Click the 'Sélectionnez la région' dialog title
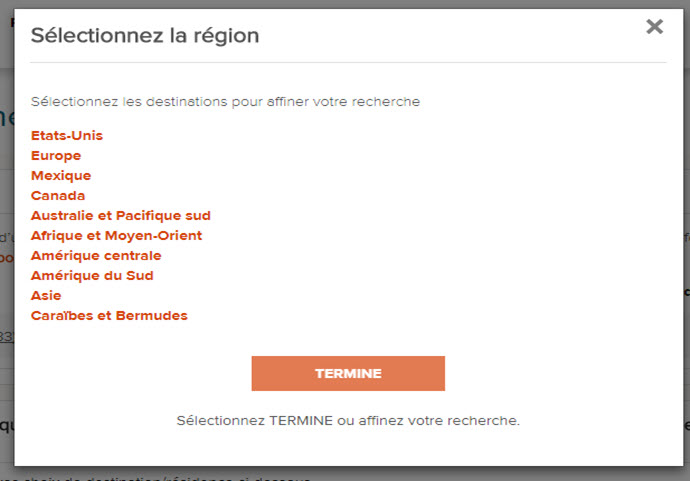Image resolution: width=690 pixels, height=481 pixels. click(x=145, y=36)
